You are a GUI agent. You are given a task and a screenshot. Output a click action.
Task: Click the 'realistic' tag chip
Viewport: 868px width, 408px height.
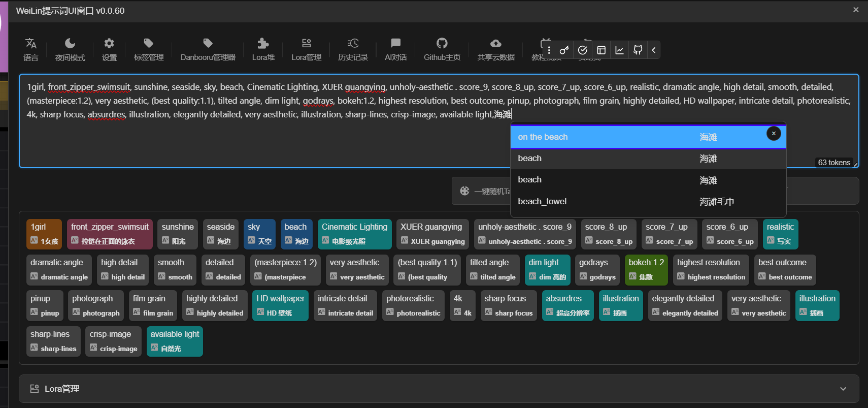(780, 234)
